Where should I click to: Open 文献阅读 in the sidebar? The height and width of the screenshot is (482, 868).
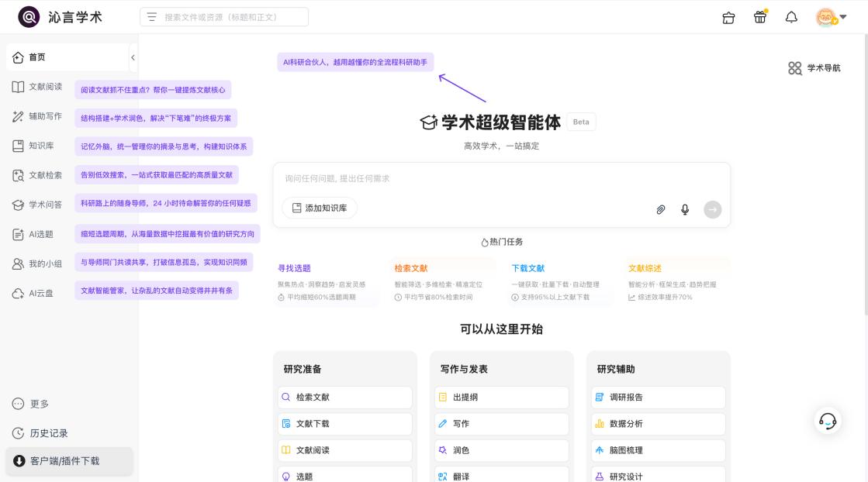click(37, 87)
